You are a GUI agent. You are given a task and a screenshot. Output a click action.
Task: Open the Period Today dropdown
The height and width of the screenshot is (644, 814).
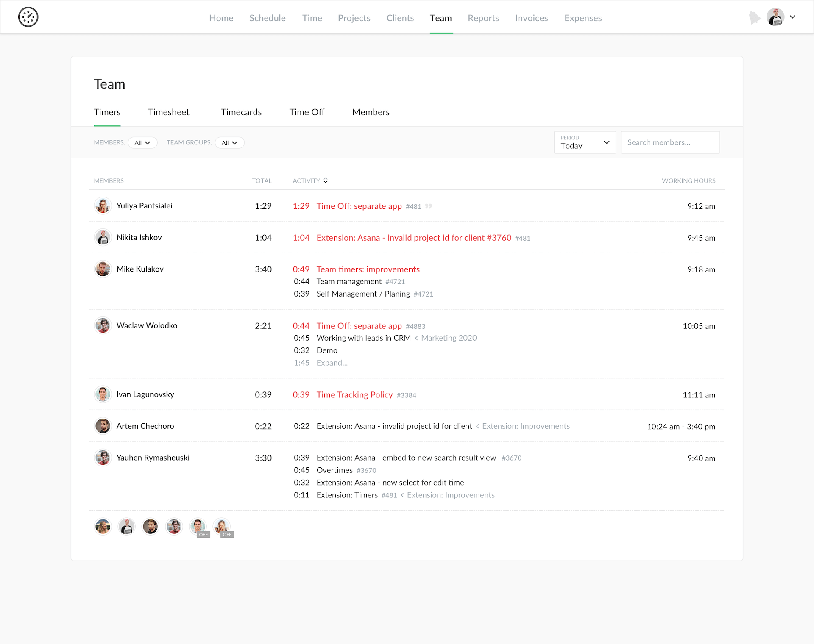point(585,142)
